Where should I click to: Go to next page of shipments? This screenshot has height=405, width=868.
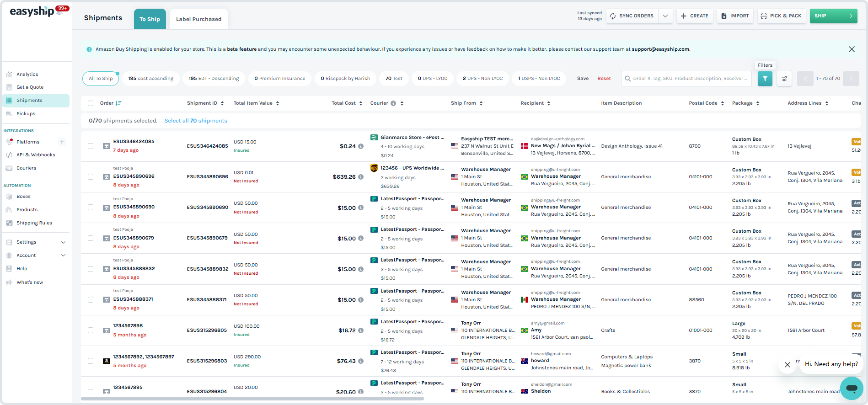coord(851,79)
